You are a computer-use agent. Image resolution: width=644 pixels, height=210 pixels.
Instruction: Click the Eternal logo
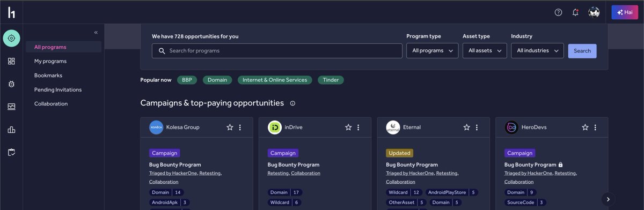tap(393, 127)
